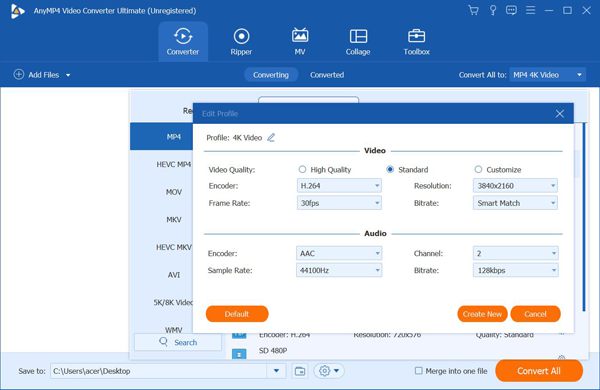Viewport: 600px width, 390px height.
Task: Select MP4 in the format list
Action: coord(161,137)
